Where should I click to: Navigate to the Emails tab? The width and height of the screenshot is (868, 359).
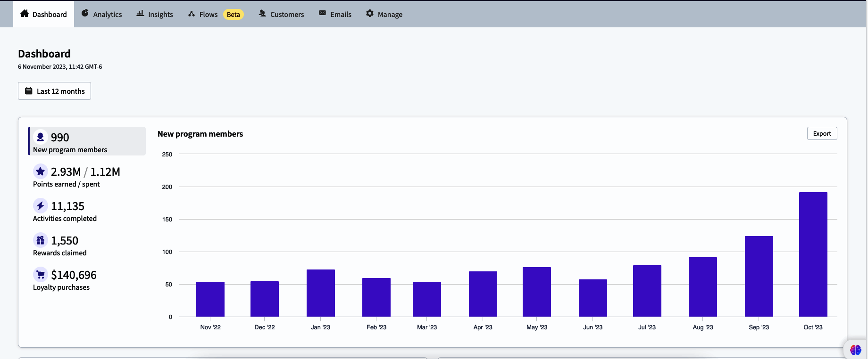tap(335, 14)
